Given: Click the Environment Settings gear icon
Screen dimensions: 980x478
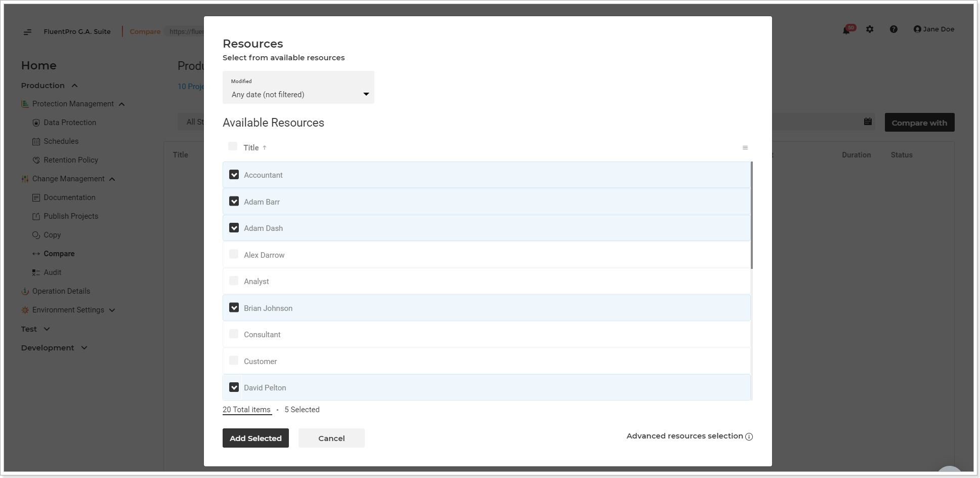Looking at the screenshot, I should (25, 310).
